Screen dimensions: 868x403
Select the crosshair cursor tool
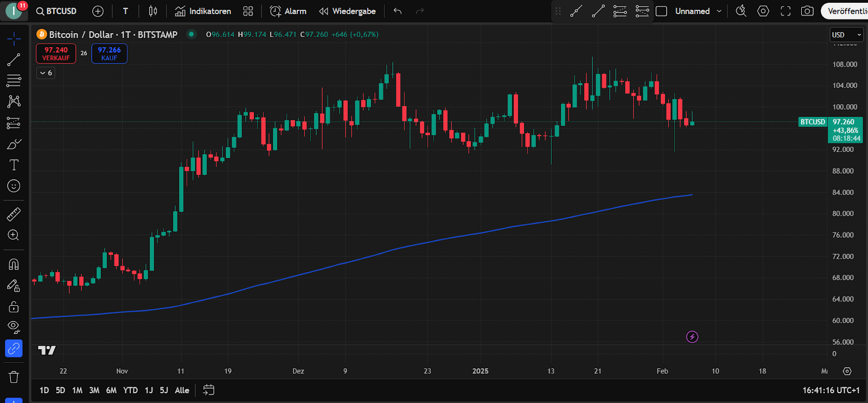14,39
